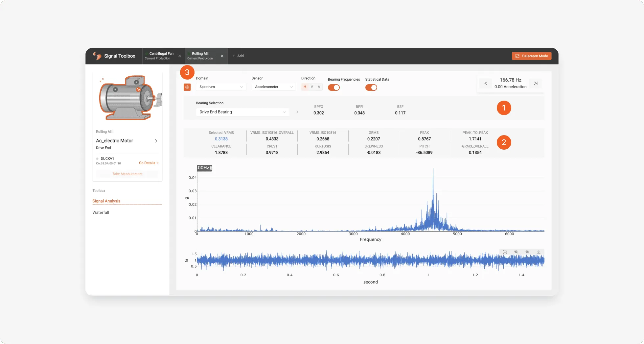Image resolution: width=644 pixels, height=344 pixels.
Task: Jump to previous frequency marker
Action: point(486,83)
